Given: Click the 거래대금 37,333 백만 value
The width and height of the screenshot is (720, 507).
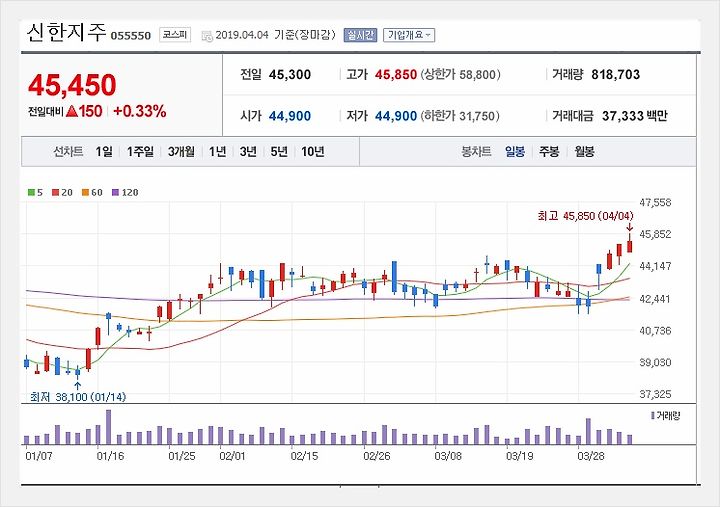Looking at the screenshot, I should (x=635, y=116).
